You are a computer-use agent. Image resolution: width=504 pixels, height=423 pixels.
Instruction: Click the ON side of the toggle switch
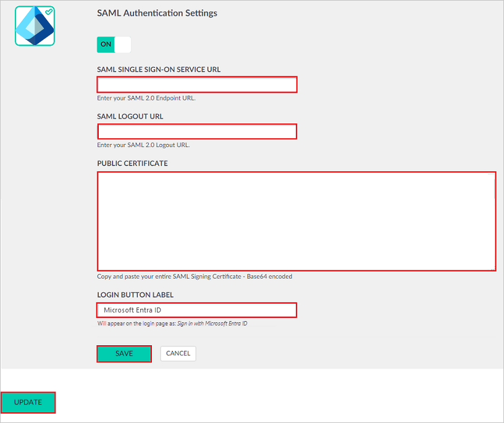(x=106, y=44)
